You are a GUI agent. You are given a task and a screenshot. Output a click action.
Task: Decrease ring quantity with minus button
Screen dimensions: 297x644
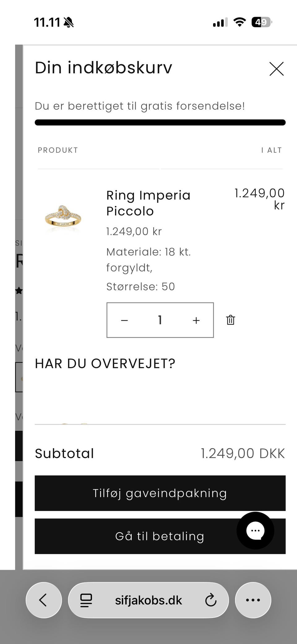[124, 320]
